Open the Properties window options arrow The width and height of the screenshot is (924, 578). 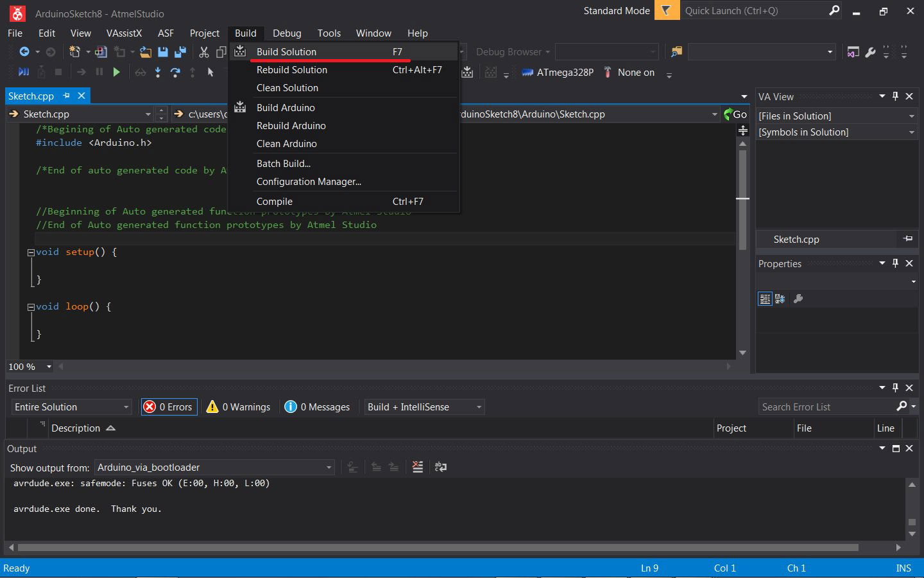882,263
